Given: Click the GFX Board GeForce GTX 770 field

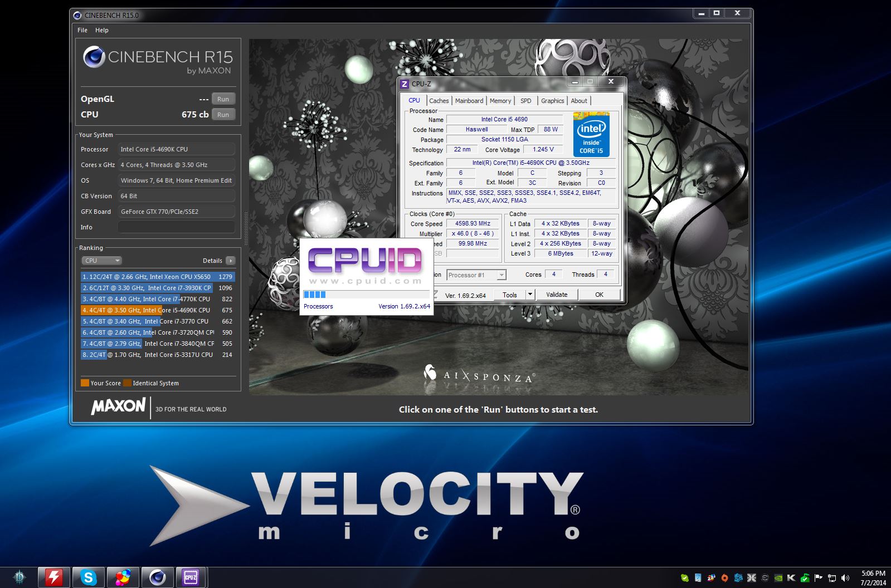Looking at the screenshot, I should point(176,212).
